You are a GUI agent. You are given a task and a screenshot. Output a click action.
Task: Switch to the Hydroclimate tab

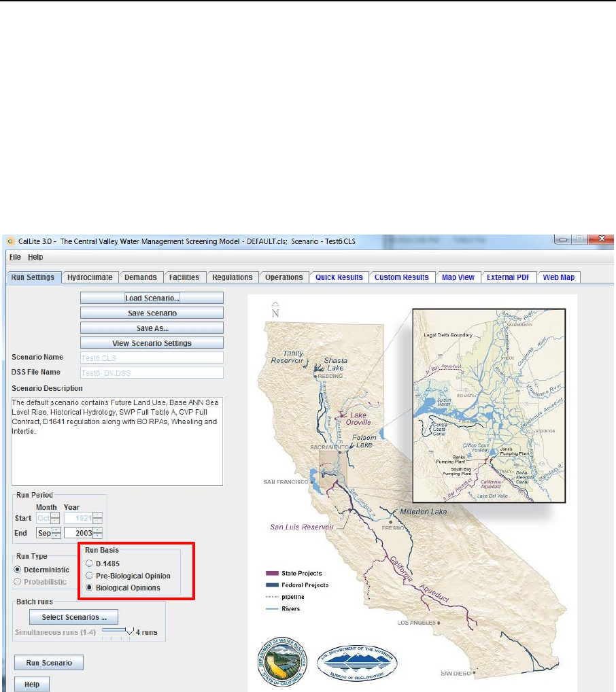pos(90,277)
